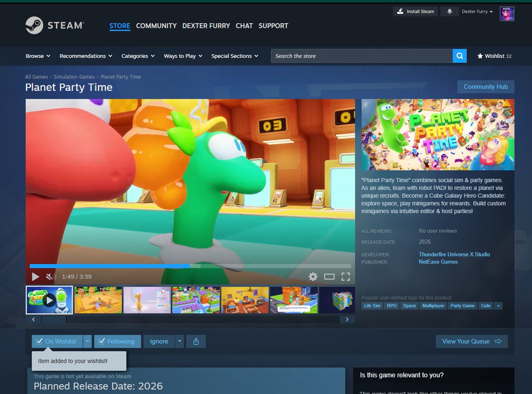Screen dimensions: 532x394
Task: Click Install Steam button
Action: [x=415, y=12]
